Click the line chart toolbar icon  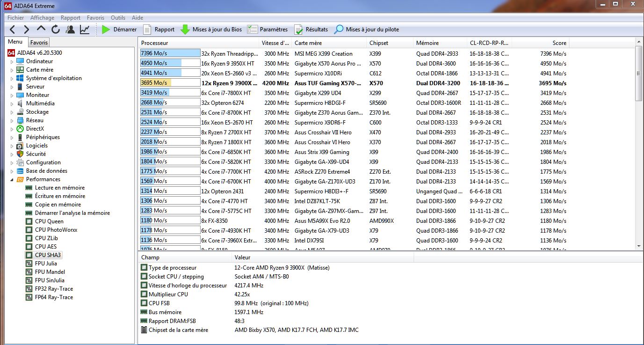click(x=85, y=29)
